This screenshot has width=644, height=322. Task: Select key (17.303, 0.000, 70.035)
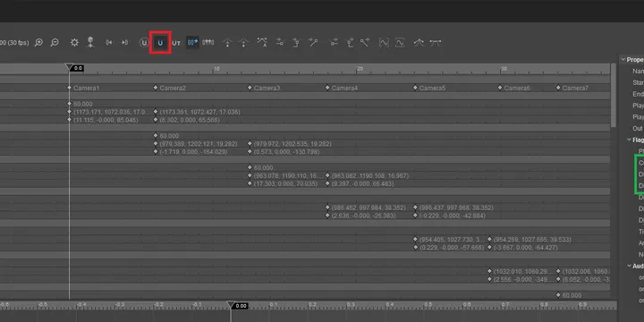[x=250, y=183]
